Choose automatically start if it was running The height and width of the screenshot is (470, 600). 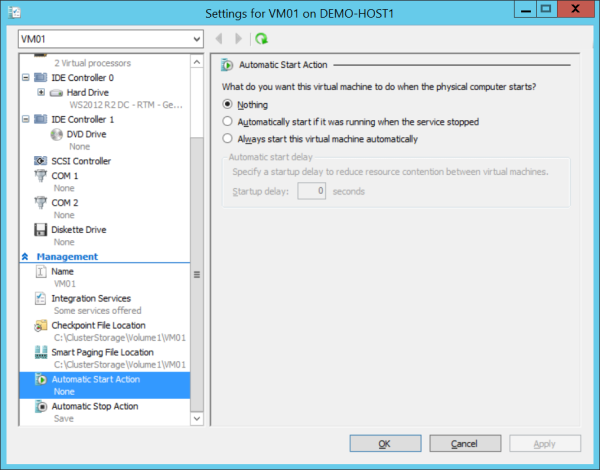[x=229, y=122]
